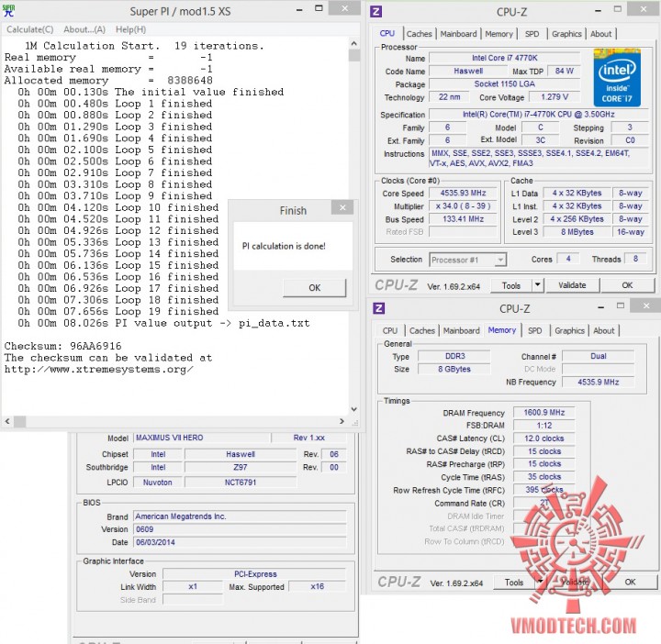Click the Memory Size value 8 GBytes

tap(454, 369)
